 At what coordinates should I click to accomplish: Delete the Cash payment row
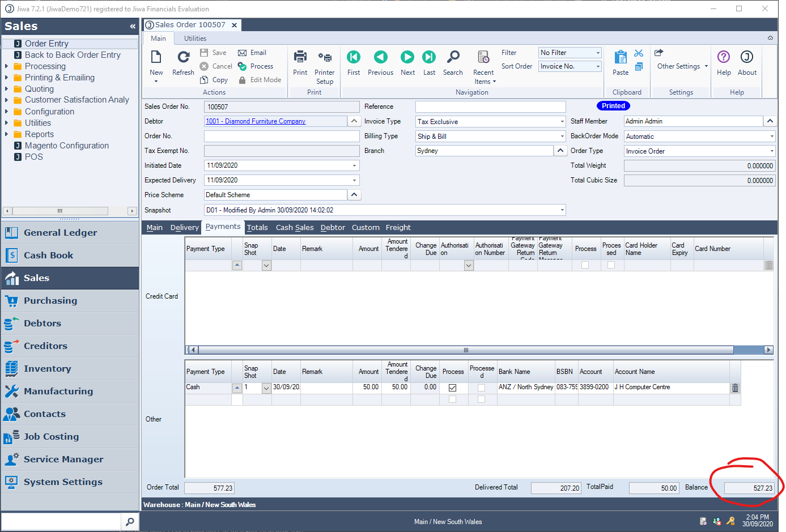tap(735, 388)
